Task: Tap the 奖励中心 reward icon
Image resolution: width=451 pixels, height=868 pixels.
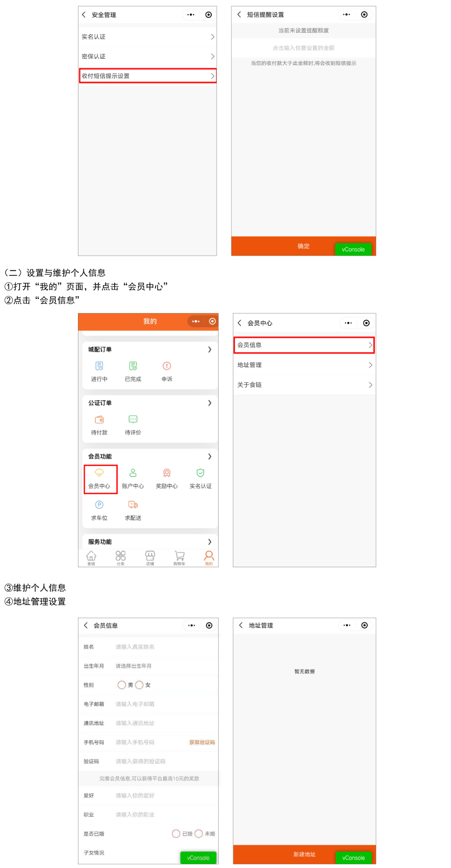Action: (x=167, y=473)
